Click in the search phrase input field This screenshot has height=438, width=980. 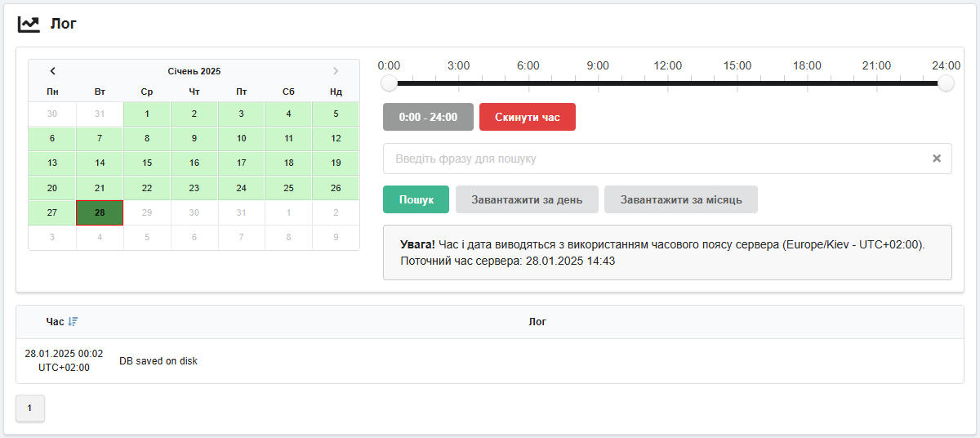(x=653, y=159)
